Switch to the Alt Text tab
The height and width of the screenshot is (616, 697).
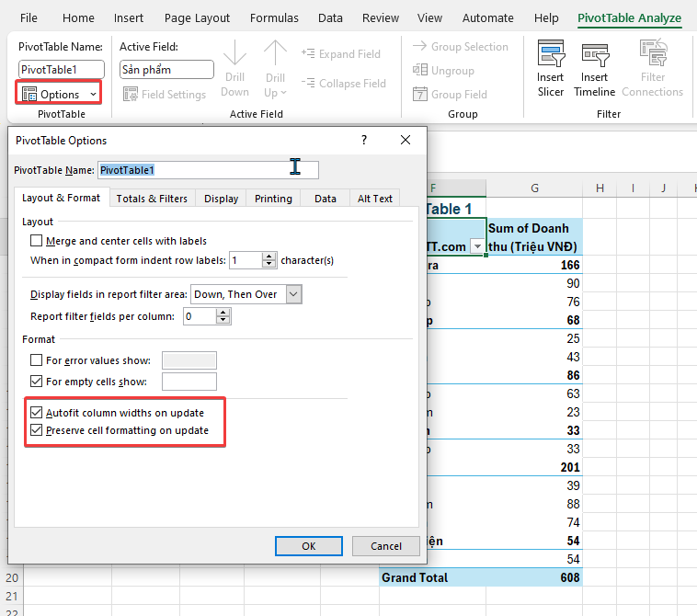[x=375, y=199]
